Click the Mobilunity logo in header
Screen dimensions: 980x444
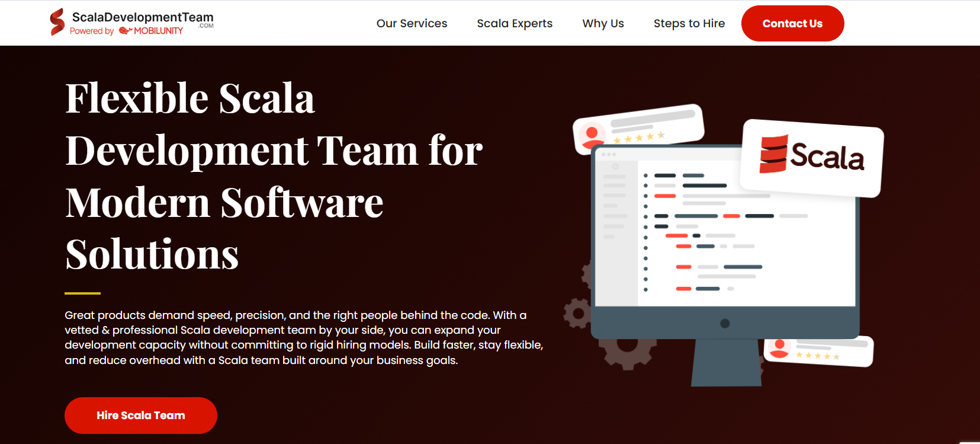point(151,31)
